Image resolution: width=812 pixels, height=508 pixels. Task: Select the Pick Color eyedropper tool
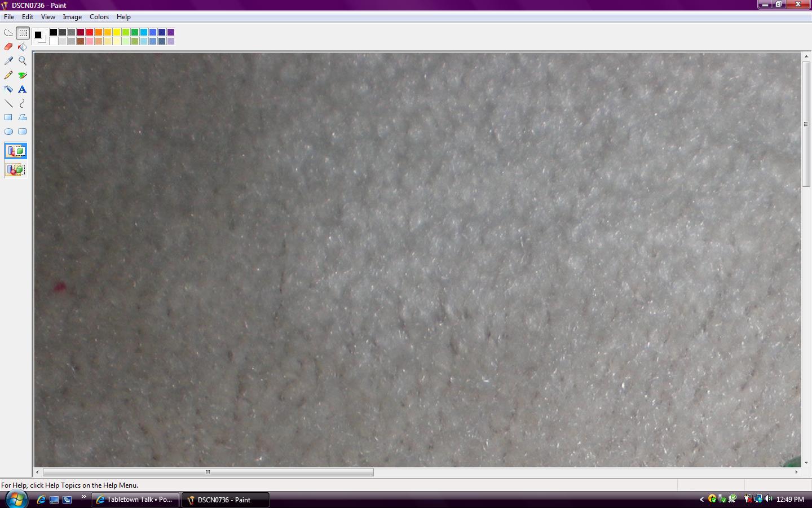[8, 61]
